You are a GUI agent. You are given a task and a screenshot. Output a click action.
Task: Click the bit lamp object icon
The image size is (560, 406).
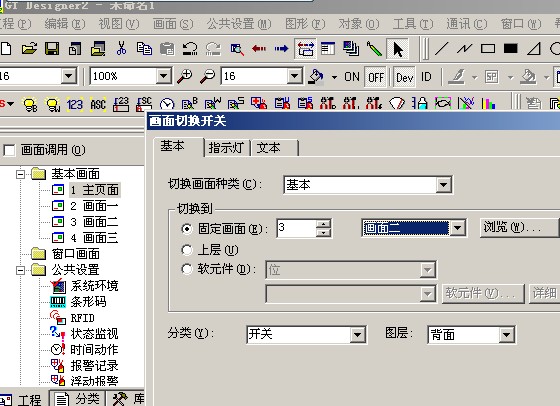30,104
